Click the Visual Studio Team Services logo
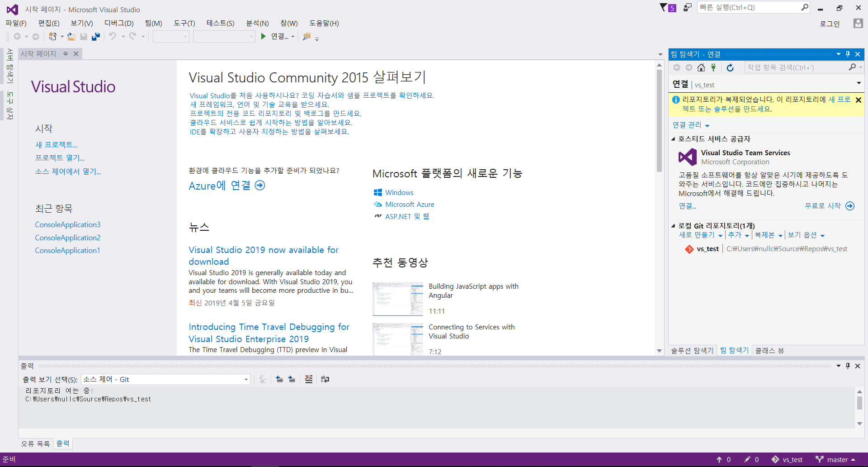Viewport: 868px width, 467px height. (688, 157)
